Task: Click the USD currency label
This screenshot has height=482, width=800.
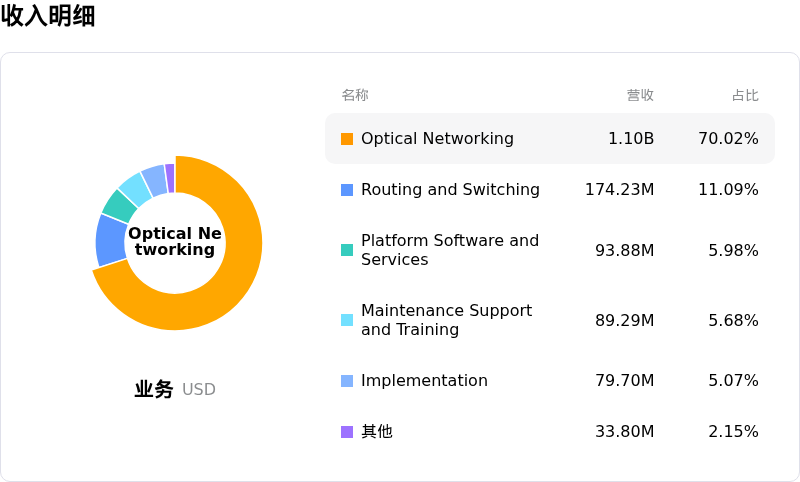Action: tap(198, 390)
